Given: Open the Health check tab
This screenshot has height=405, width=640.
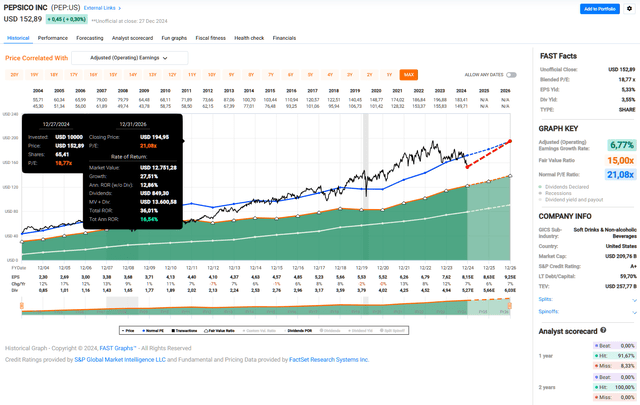Looking at the screenshot, I should pyautogui.click(x=249, y=38).
